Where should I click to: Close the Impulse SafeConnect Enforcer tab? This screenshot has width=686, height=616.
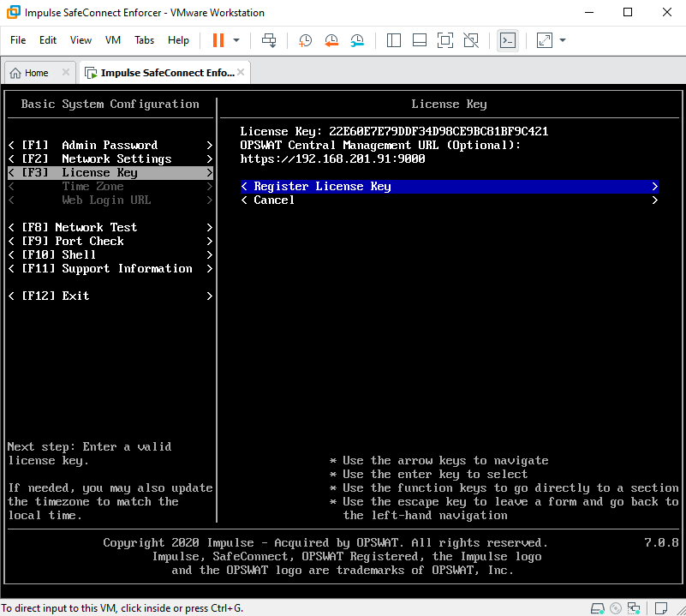(241, 72)
